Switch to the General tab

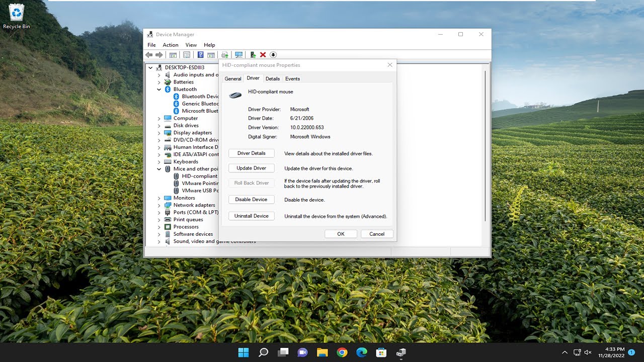coord(233,79)
